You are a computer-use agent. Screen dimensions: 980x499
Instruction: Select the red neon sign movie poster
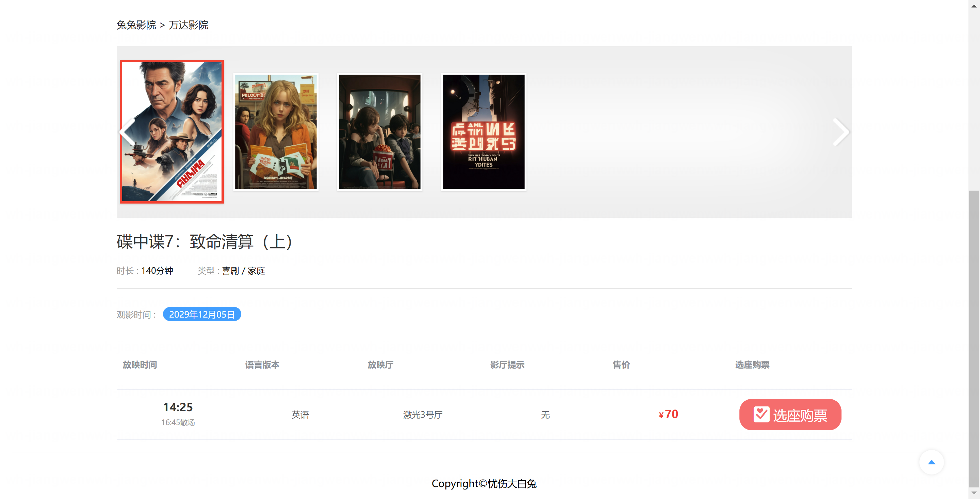click(484, 132)
